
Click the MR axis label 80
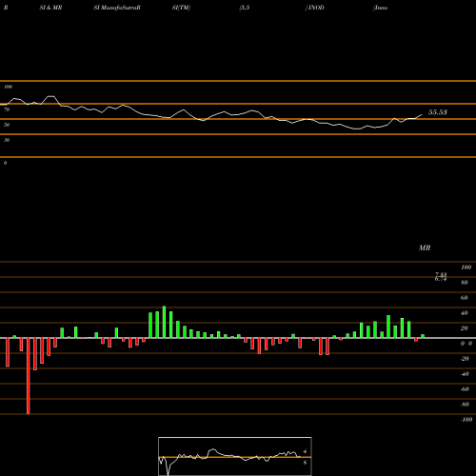pos(465,283)
